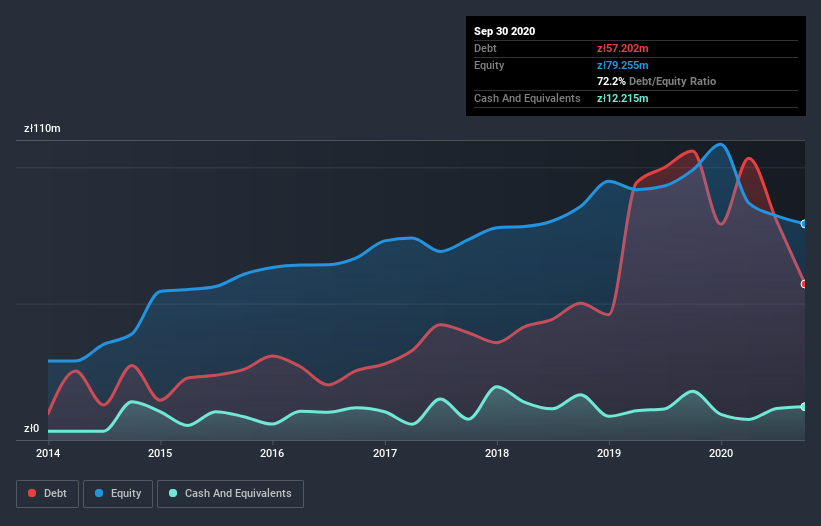This screenshot has height=526, width=821.
Task: Click the 2017 x-axis label
Action: click(x=385, y=453)
